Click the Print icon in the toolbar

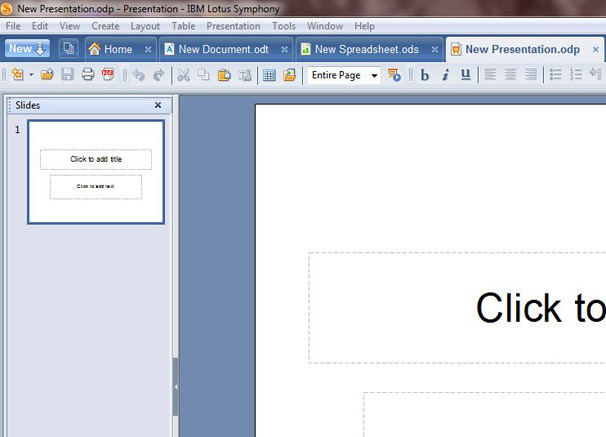88,75
